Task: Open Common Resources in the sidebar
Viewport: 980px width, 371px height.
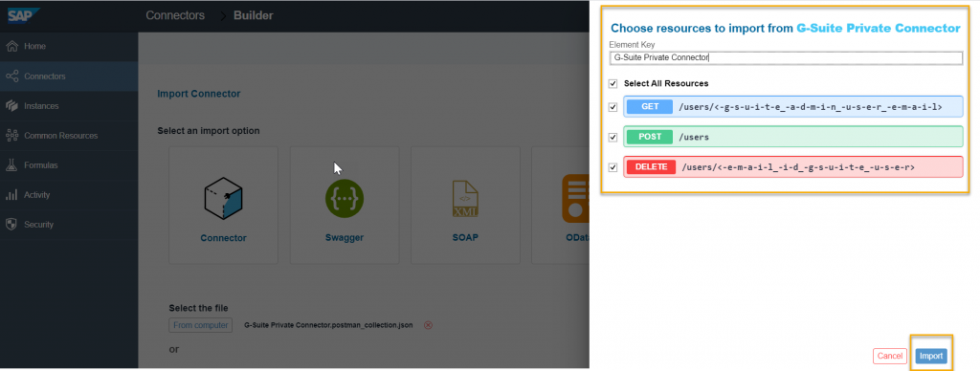Action: click(69, 136)
